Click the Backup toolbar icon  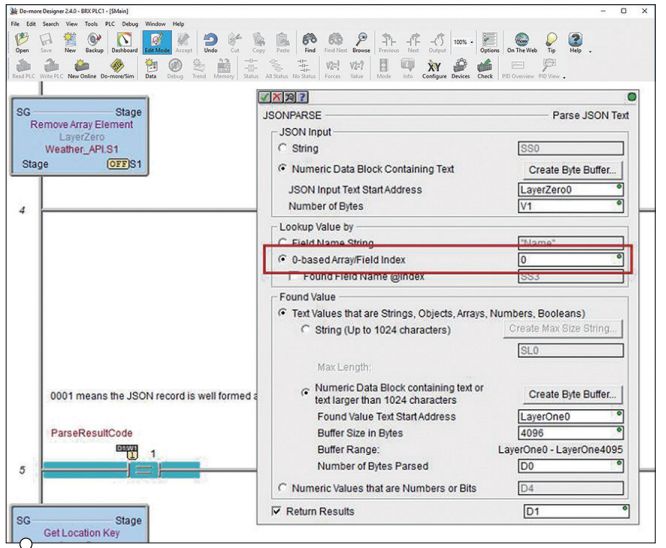click(94, 42)
